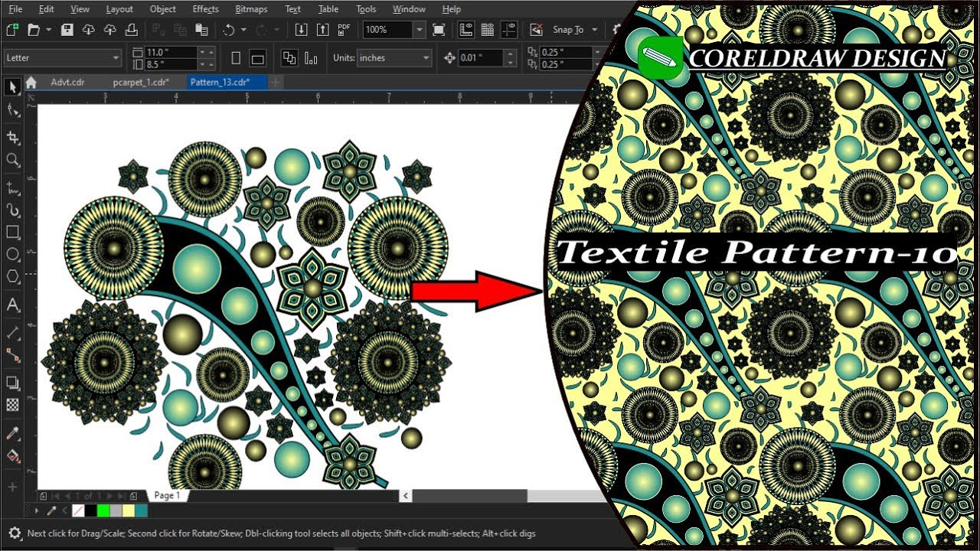Click the Full-Screen Preview icon

pos(439,30)
